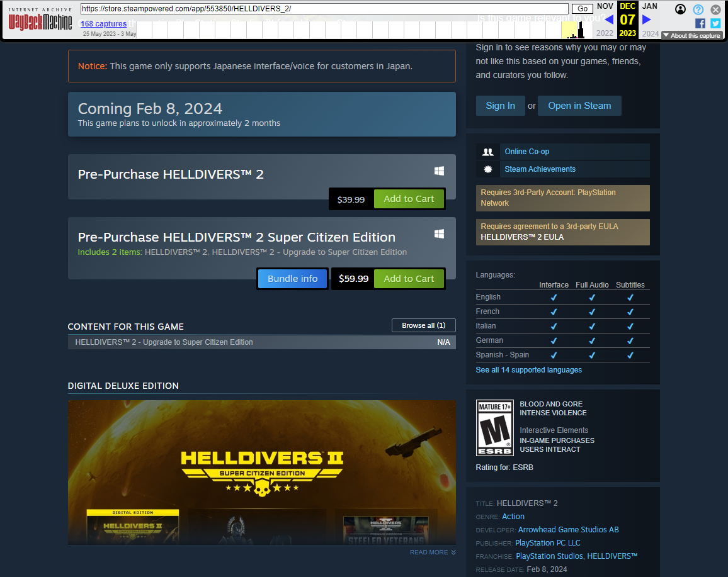Click the Online Co-op people icon
Viewport: 728px width, 577px height.
click(x=488, y=152)
